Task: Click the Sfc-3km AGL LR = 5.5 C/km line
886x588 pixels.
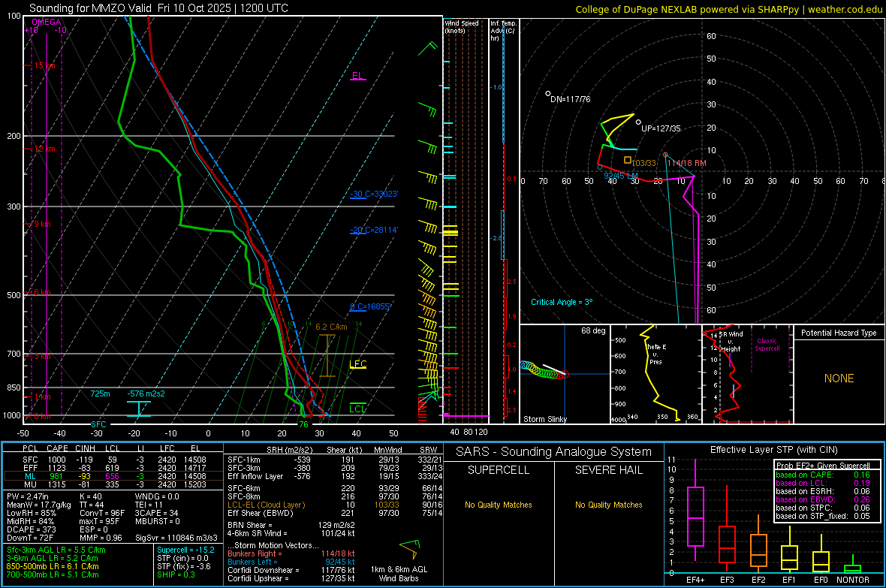Action: [x=56, y=550]
